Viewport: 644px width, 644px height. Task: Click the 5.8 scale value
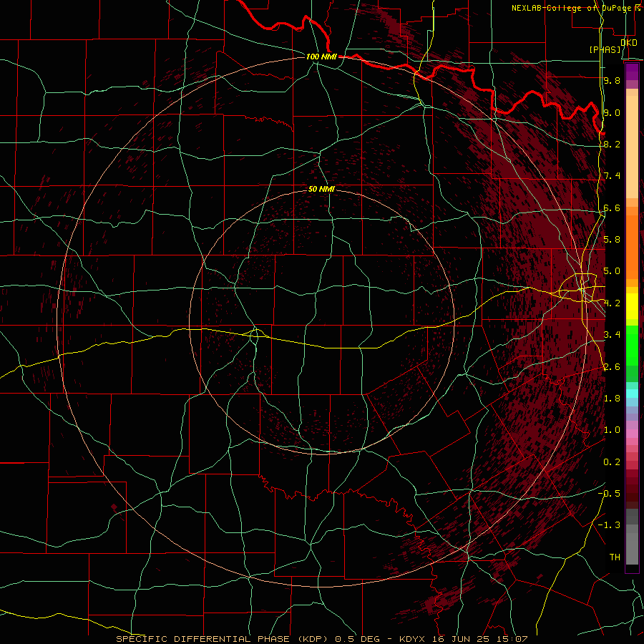tap(612, 239)
